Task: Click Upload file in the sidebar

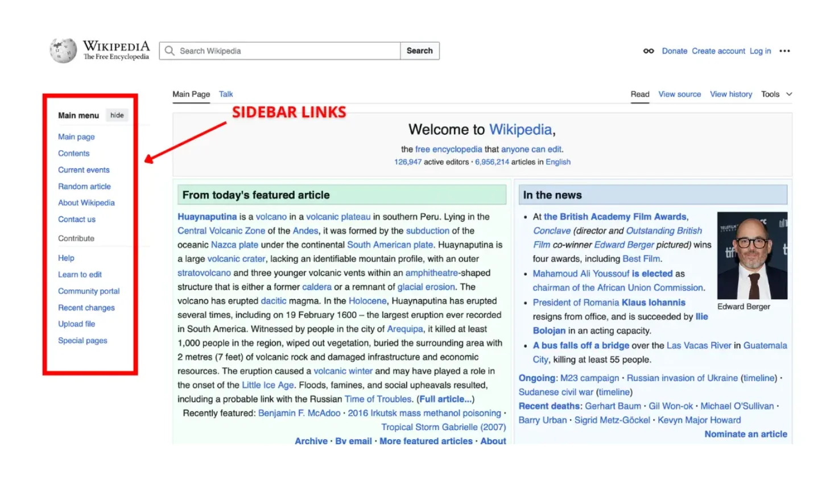Action: (76, 324)
